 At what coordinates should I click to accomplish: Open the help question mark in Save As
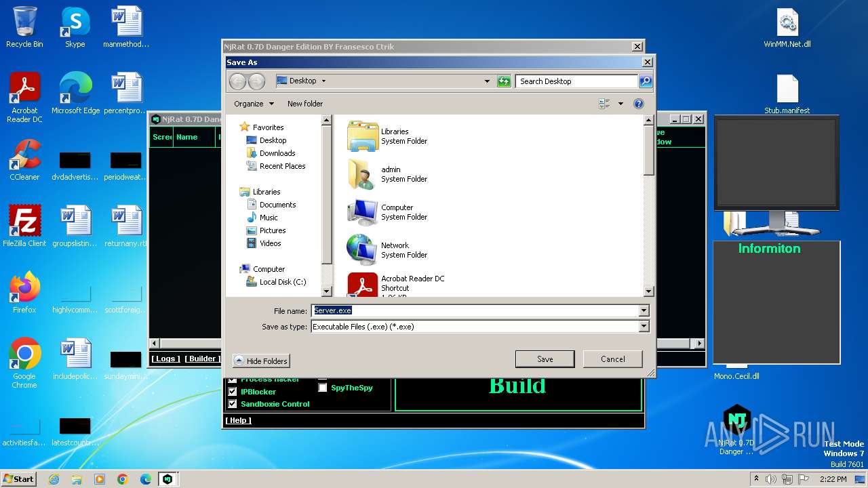pos(638,104)
